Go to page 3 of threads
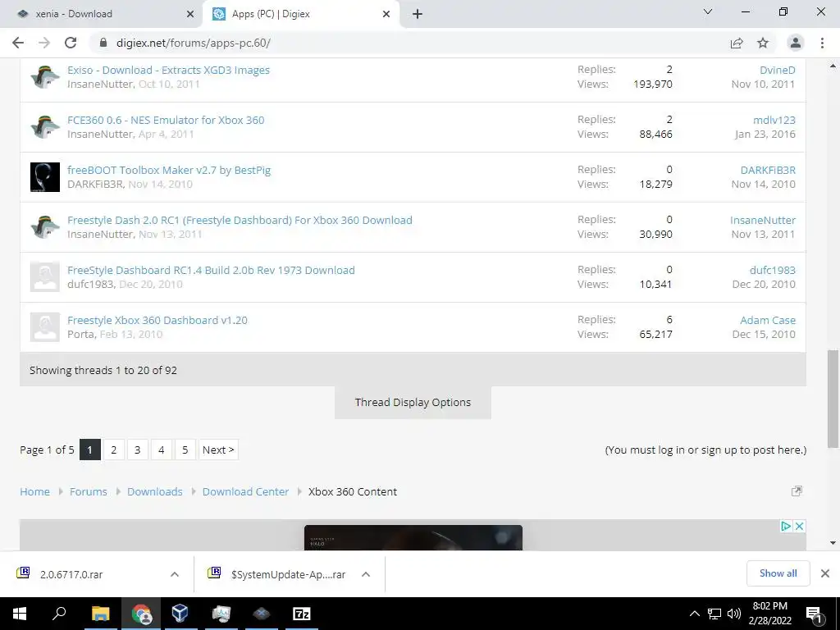The height and width of the screenshot is (630, 840). click(x=137, y=450)
